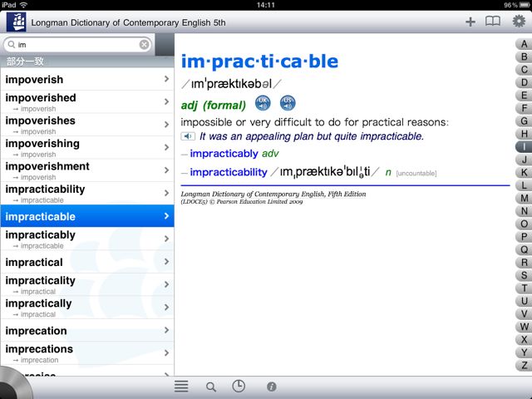This screenshot has height=399, width=532.
Task: Follow the 'impracticability' link in the definition
Action: point(229,172)
